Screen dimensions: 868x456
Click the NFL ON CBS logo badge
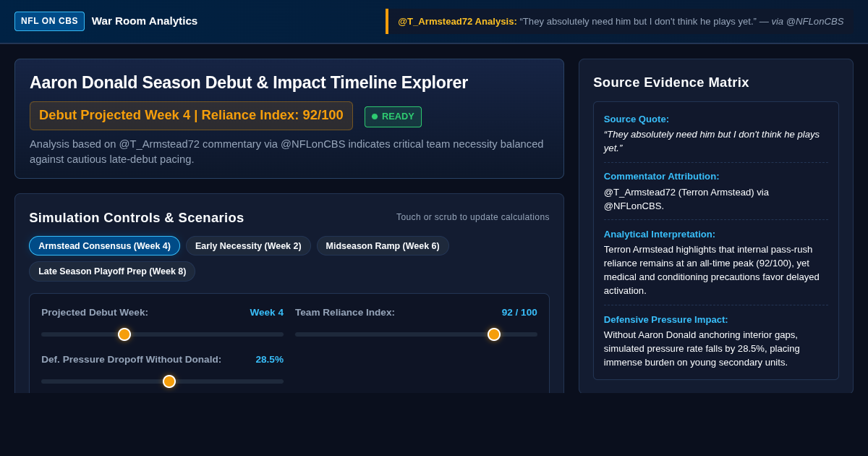click(49, 21)
